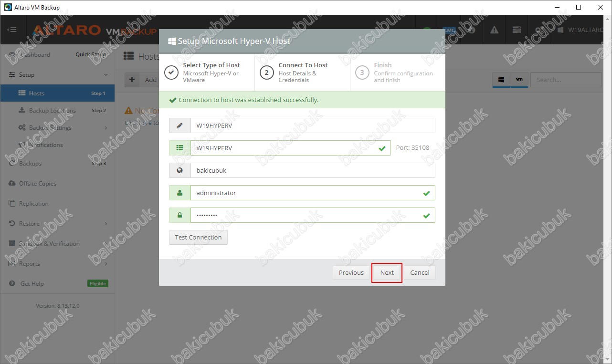
Task: Filter hosts by Windows Hyper-V logo button
Action: [x=501, y=80]
